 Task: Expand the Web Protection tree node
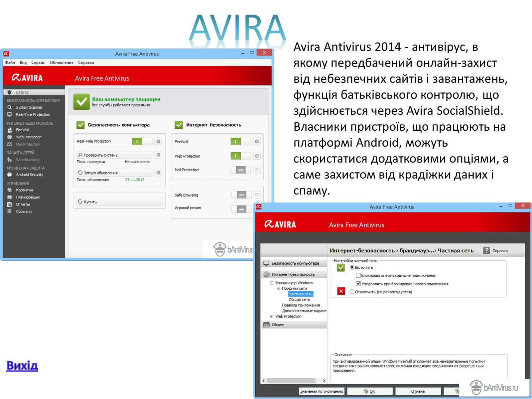[x=272, y=317]
